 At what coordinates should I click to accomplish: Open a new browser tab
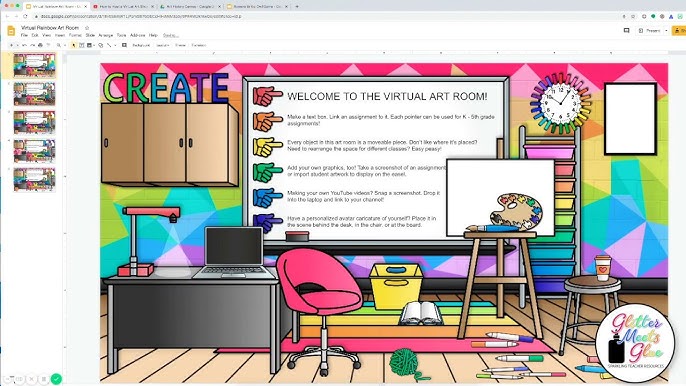(297, 7)
